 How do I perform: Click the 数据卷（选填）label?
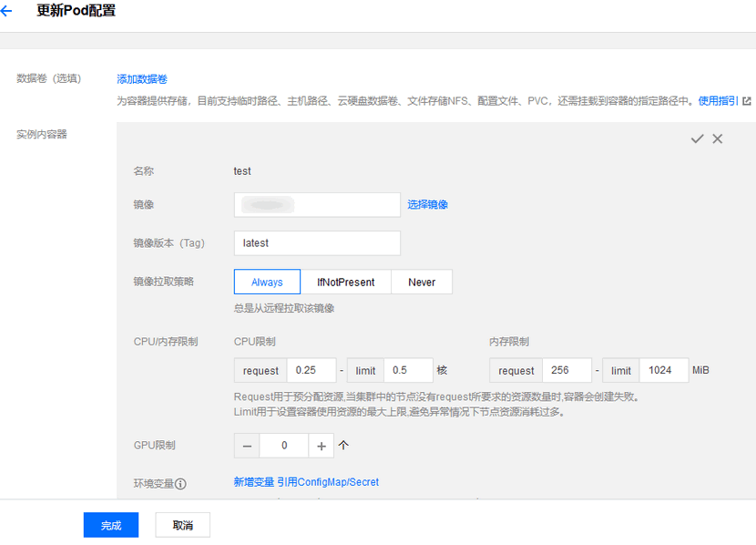point(48,78)
